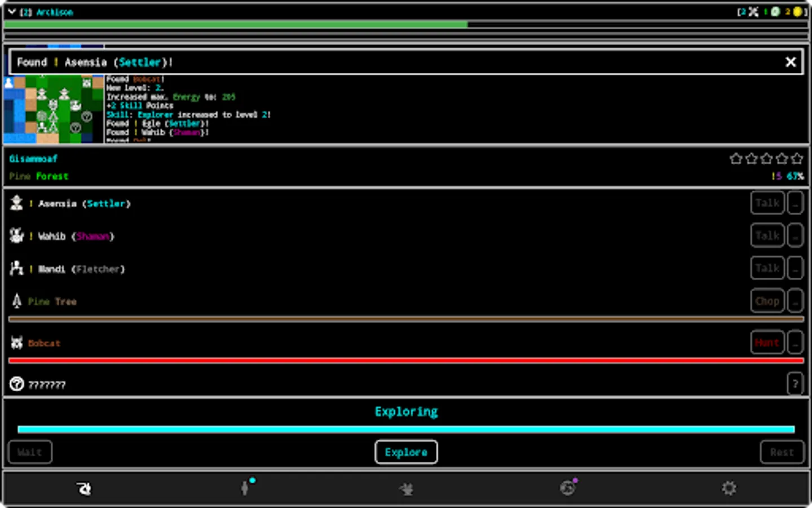Click the gold coin icon at top right
Screen dimensions: 812x508
[x=797, y=11]
